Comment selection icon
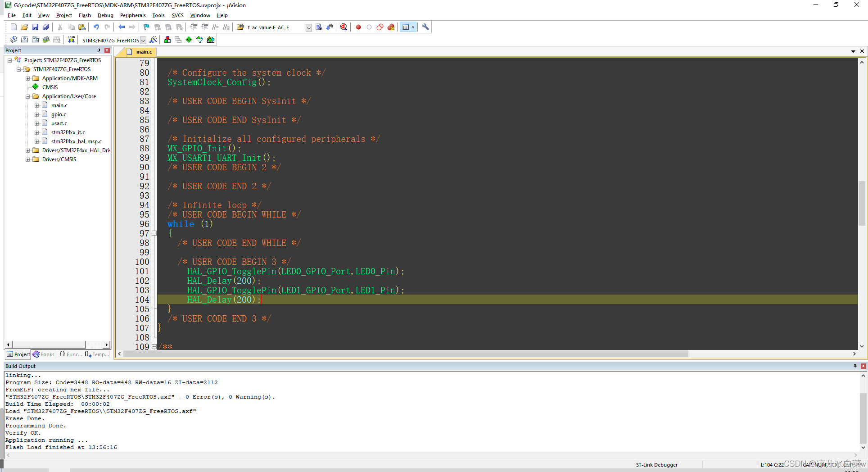The image size is (868, 472). pos(215,27)
